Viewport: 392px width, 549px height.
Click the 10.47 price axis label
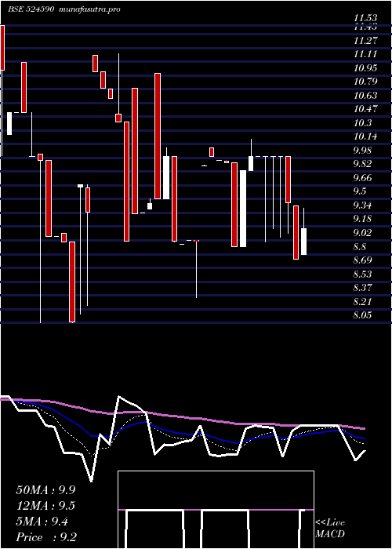click(365, 109)
